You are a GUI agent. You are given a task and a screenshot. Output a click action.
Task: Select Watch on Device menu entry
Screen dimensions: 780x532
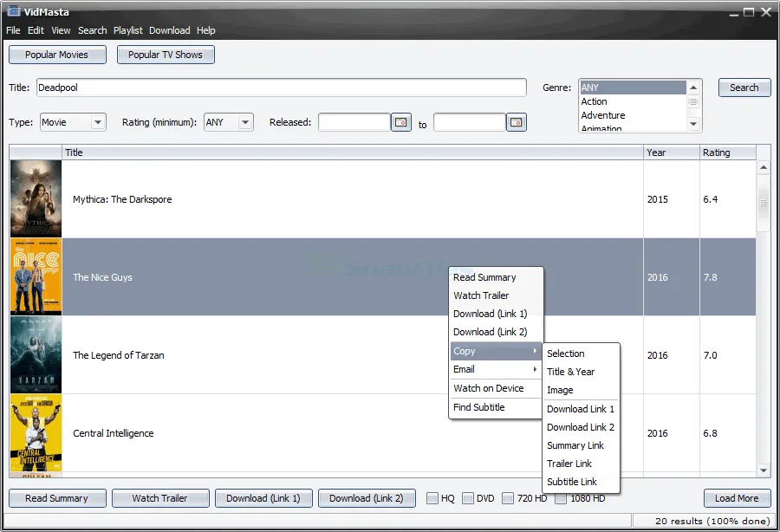coord(495,388)
